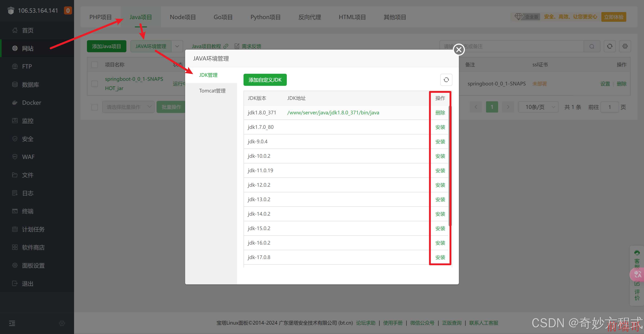Click the JDK list vertical scrollbar
The image size is (644, 334).
coord(450,166)
